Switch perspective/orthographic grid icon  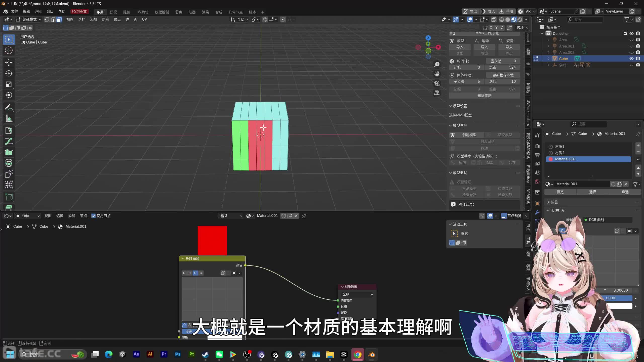437,93
